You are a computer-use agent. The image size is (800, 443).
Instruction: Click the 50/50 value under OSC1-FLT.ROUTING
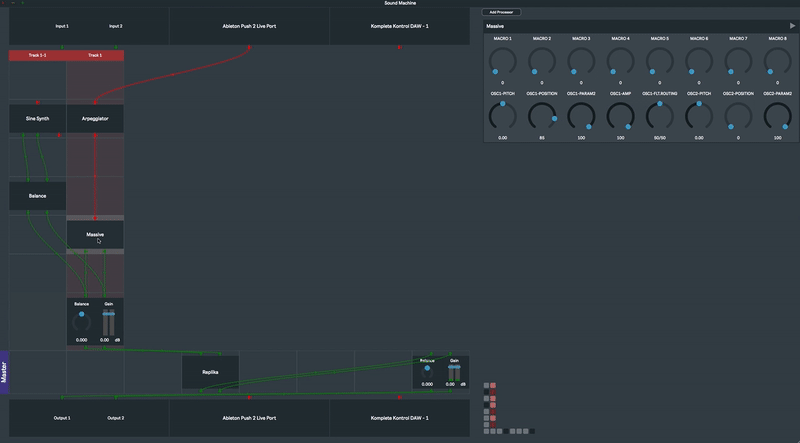[x=660, y=138]
